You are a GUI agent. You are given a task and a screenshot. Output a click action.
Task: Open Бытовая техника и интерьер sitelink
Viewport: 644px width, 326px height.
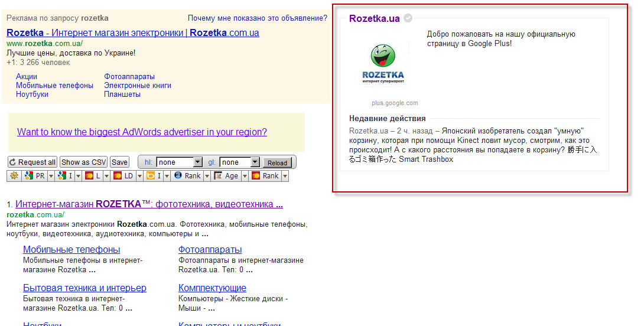pos(84,288)
